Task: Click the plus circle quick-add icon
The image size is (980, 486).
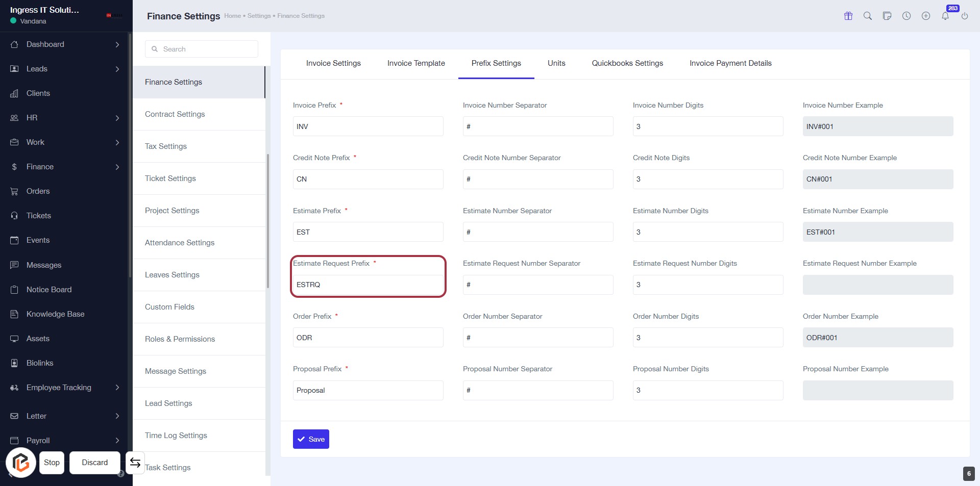Action: tap(926, 16)
